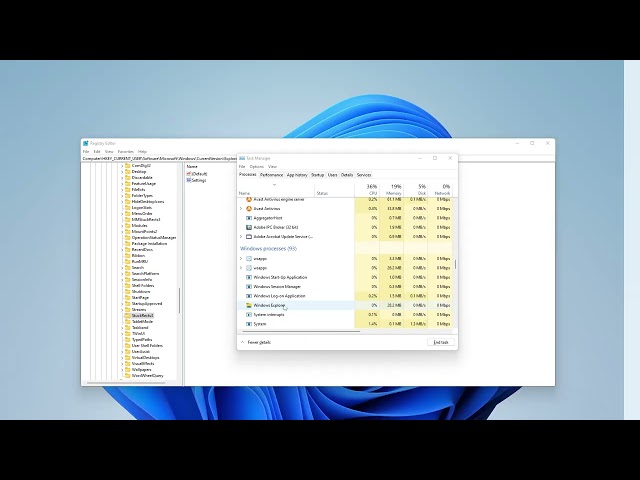The width and height of the screenshot is (640, 480).
Task: Click the Name column header in Registry Editor
Action: pyautogui.click(x=192, y=167)
